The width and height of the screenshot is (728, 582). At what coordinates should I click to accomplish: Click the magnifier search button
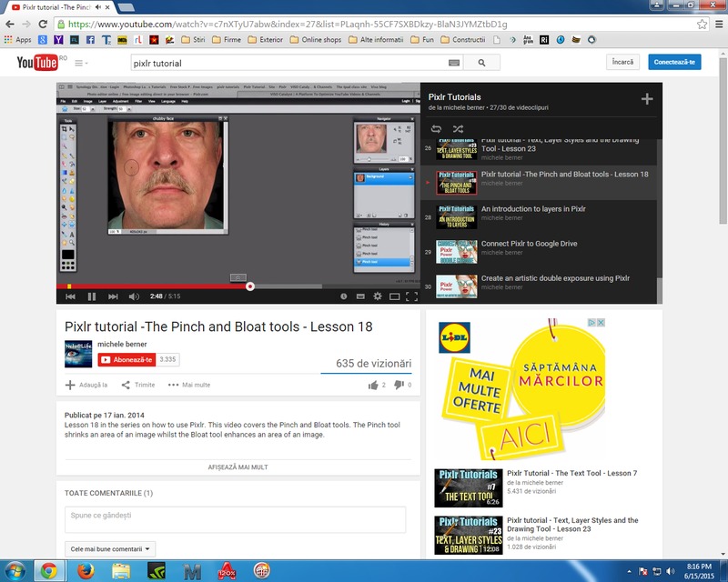tap(481, 63)
